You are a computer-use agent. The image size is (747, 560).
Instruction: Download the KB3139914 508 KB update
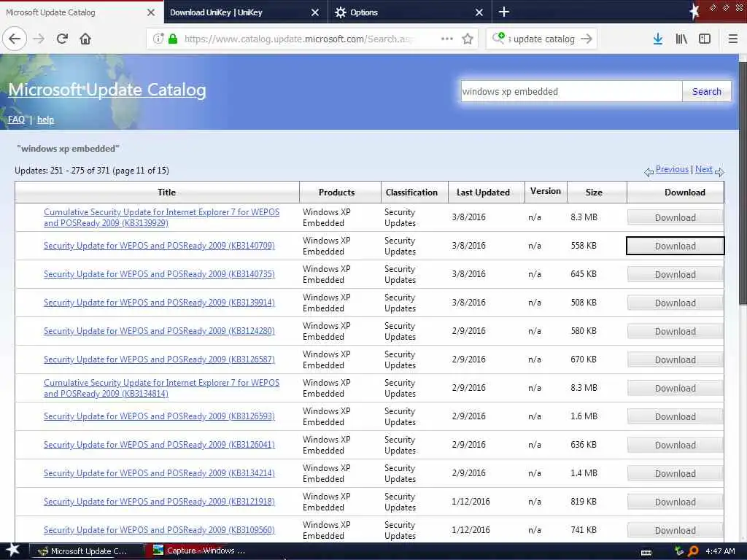coord(675,303)
